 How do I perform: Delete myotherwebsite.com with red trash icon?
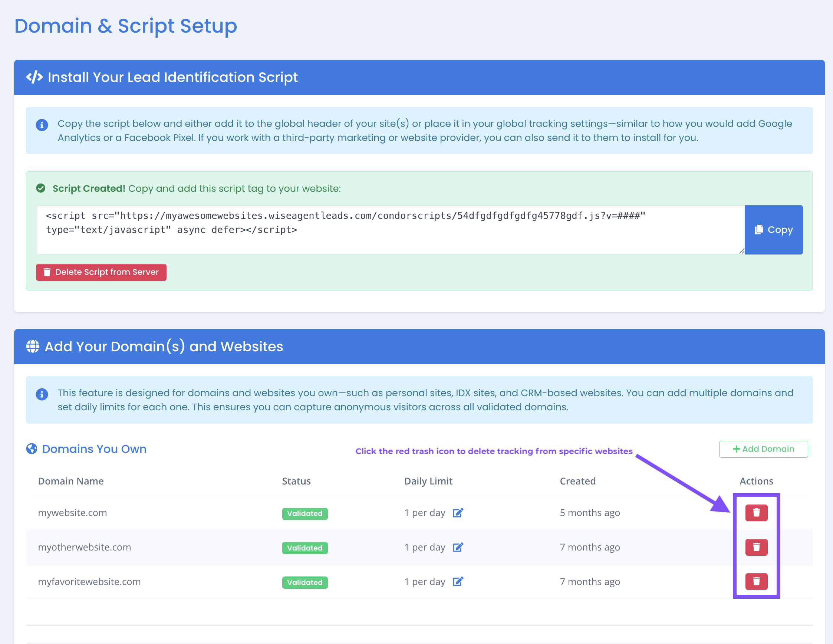tap(756, 547)
